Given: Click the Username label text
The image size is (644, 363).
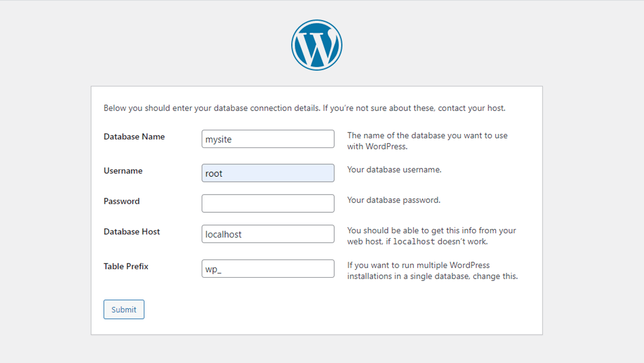Looking at the screenshot, I should pyautogui.click(x=123, y=171).
